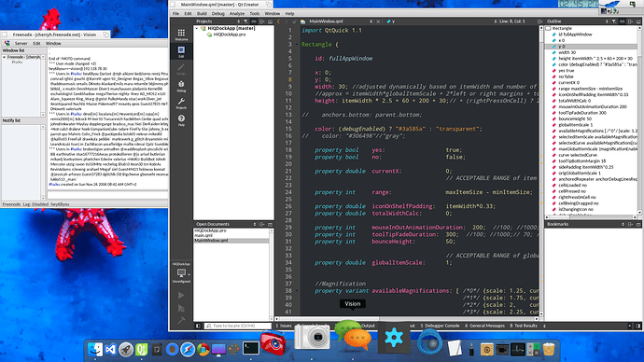Click the split icon in Projects panel

pos(262,21)
